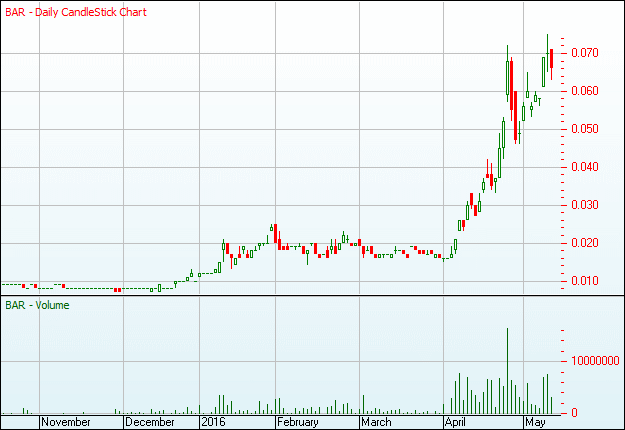Select the November date axis label
This screenshot has width=625, height=430.
(66, 422)
